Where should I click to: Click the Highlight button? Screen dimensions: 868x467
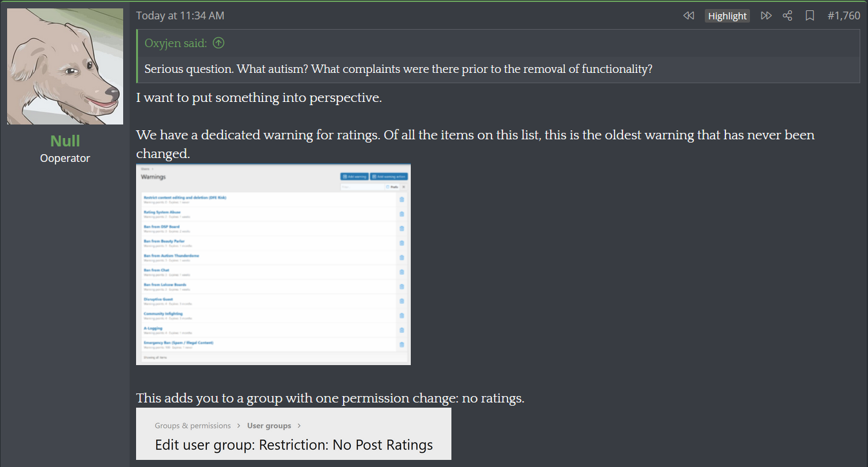[727, 16]
